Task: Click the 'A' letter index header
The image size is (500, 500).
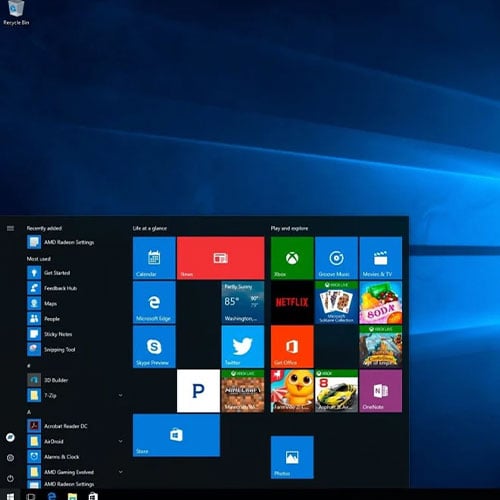Action: click(29, 412)
